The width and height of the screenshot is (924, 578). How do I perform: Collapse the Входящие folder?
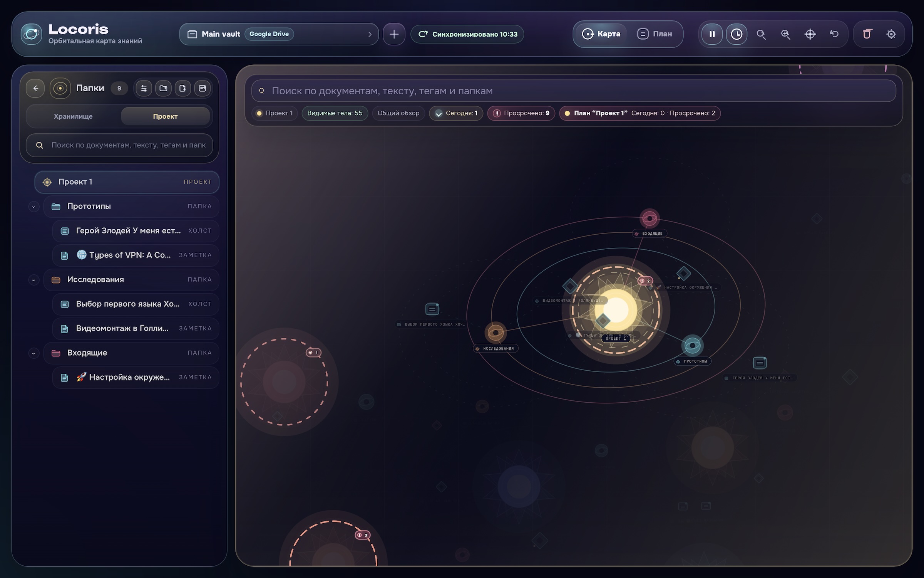(x=34, y=353)
